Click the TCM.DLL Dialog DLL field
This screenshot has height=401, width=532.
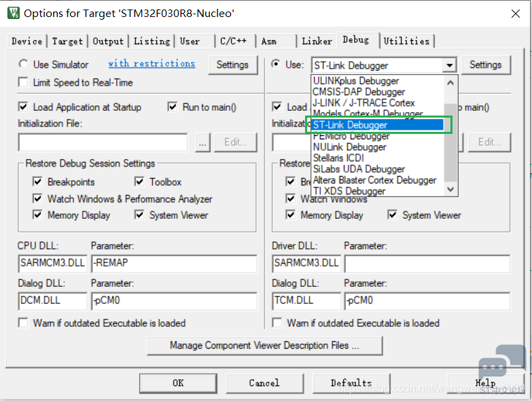pyautogui.click(x=306, y=301)
